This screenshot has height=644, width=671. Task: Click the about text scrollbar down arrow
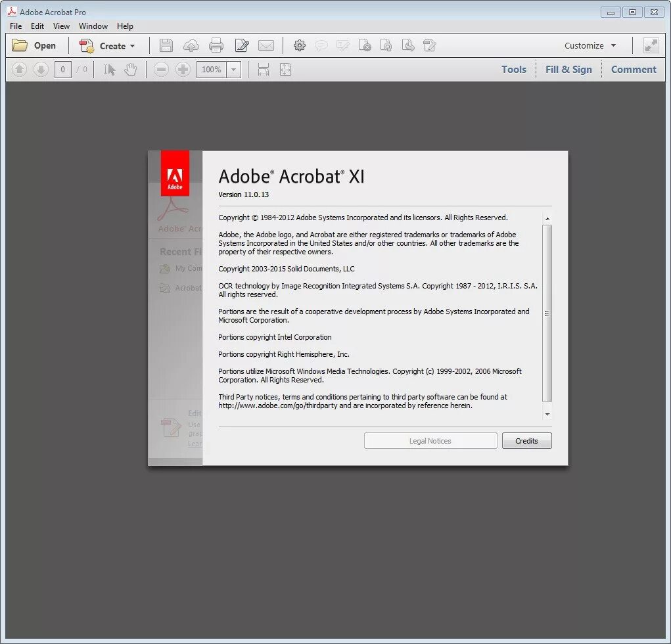pos(547,414)
